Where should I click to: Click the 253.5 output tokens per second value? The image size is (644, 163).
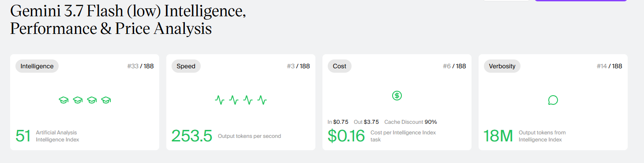point(192,136)
